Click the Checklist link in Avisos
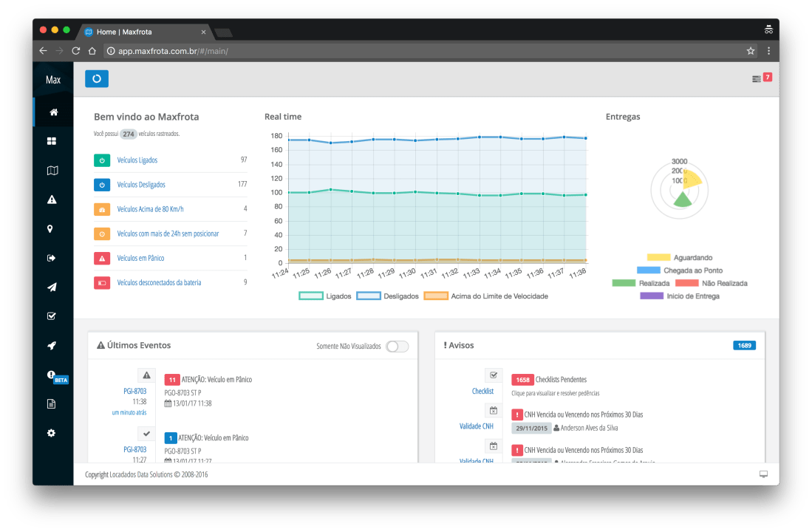The height and width of the screenshot is (532, 812). click(482, 391)
